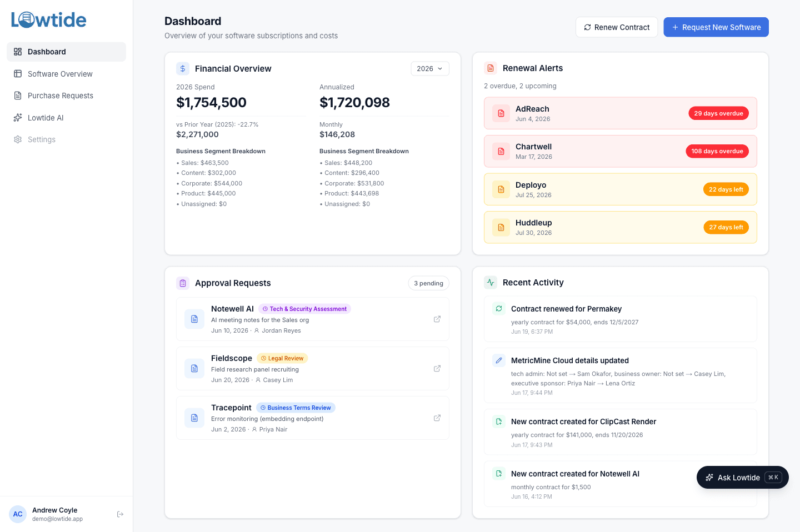
Task: Click the AdReach alert document icon
Action: pyautogui.click(x=501, y=113)
